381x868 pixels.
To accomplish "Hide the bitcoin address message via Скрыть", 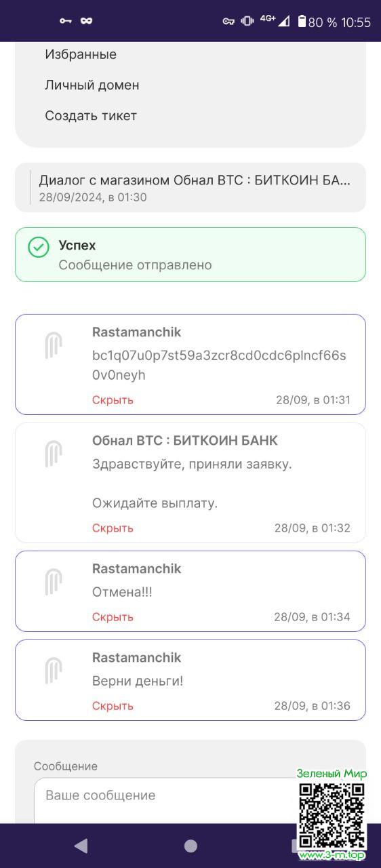I will click(x=113, y=399).
